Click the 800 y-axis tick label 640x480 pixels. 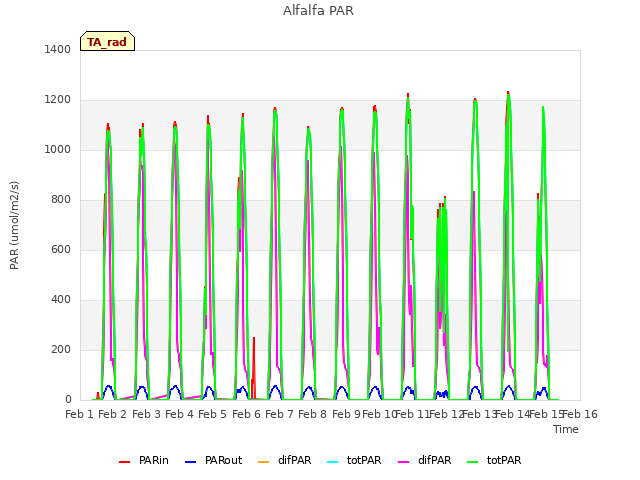point(61,200)
